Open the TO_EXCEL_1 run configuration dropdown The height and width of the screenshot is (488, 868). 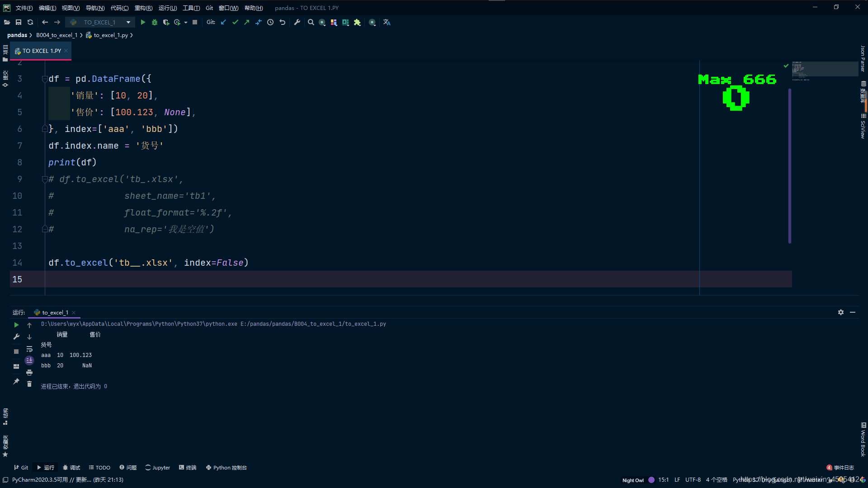click(100, 22)
